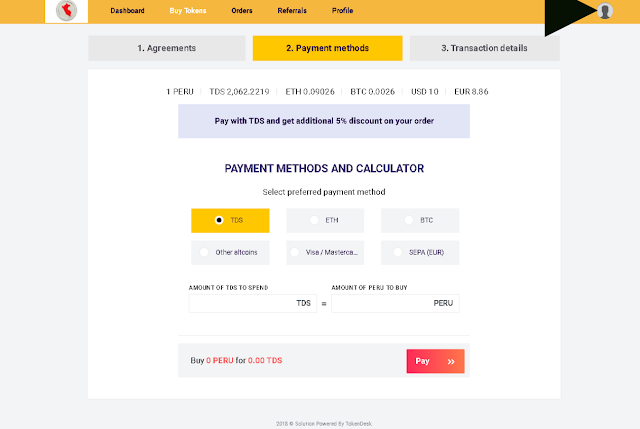Select TDS payment radio button
This screenshot has height=429, width=640.
point(219,220)
